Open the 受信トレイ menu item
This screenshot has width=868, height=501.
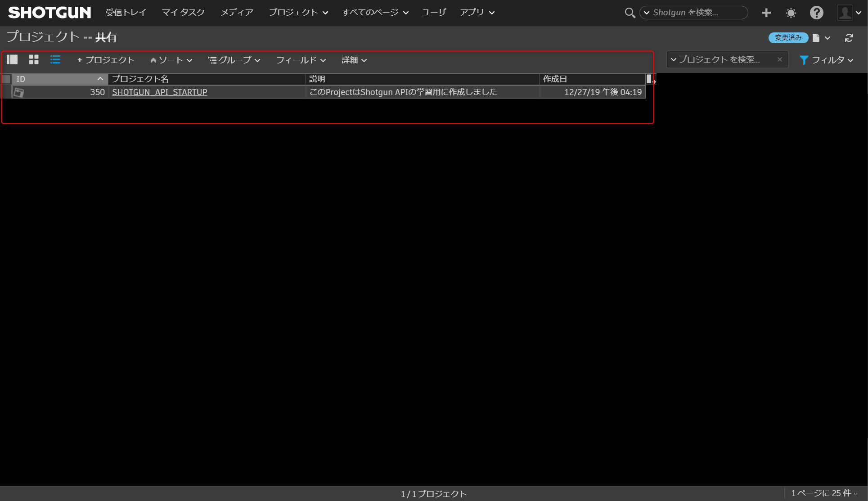[x=126, y=12]
